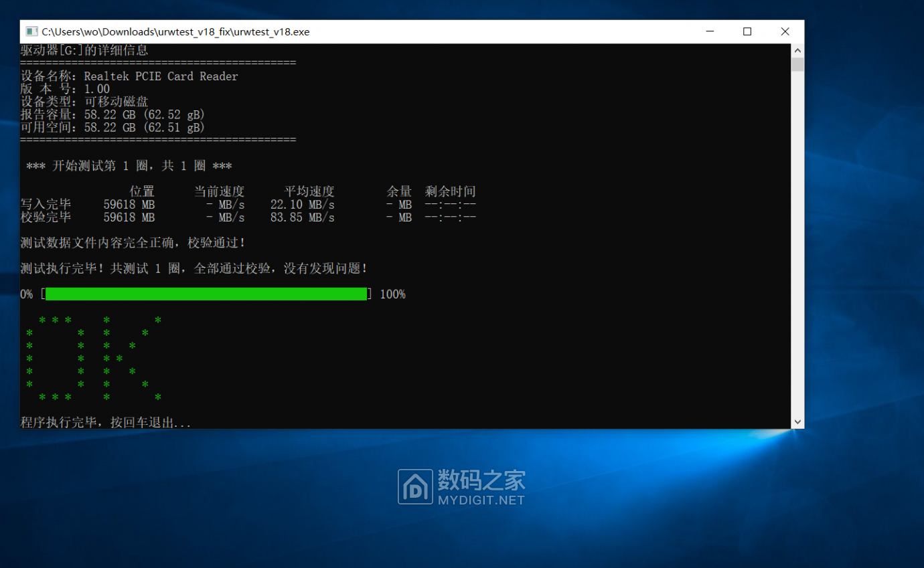Minimize the urwtest_v18.exe console window
This screenshot has height=568, width=924.
710,31
